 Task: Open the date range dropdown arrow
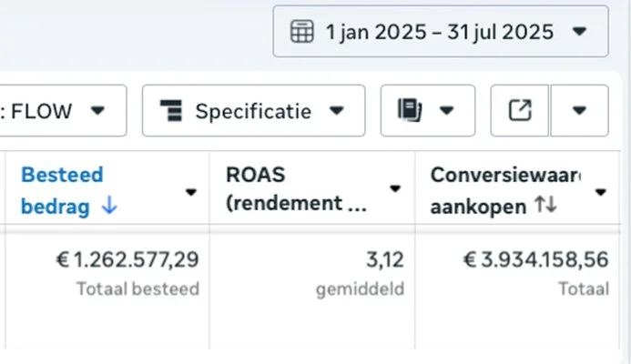pyautogui.click(x=580, y=32)
